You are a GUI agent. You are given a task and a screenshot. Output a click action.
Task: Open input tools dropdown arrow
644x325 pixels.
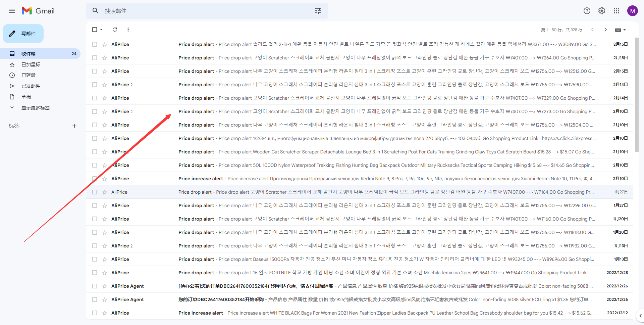[625, 30]
